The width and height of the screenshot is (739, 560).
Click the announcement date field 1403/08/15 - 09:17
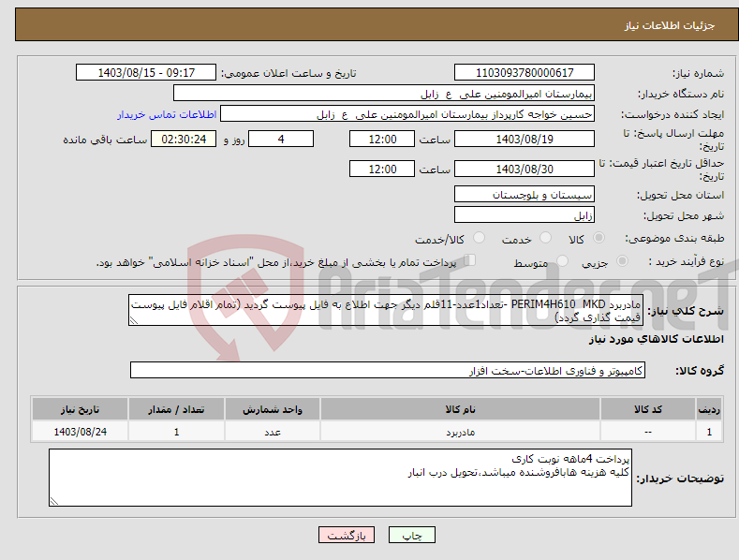(x=146, y=73)
